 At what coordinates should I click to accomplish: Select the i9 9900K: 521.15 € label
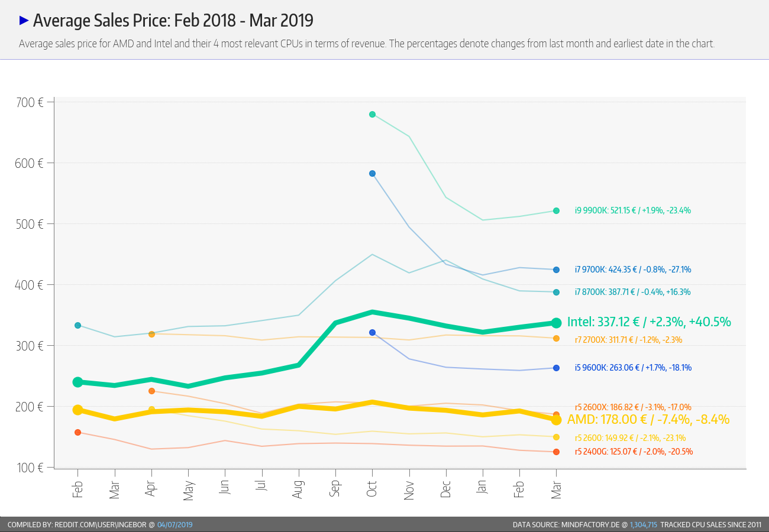[632, 210]
